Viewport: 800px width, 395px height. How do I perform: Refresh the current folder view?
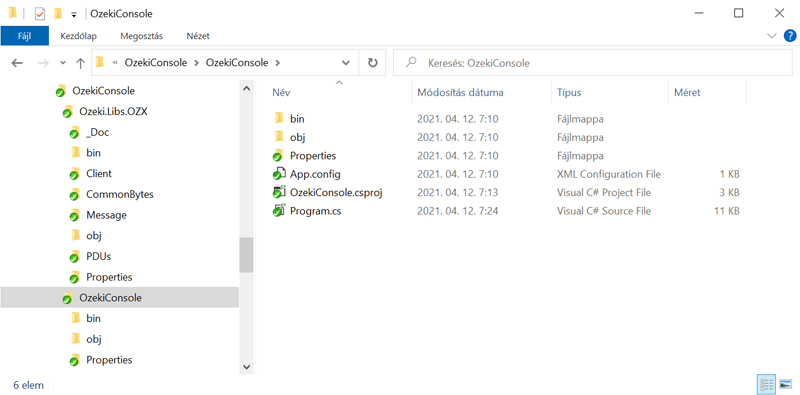(372, 63)
